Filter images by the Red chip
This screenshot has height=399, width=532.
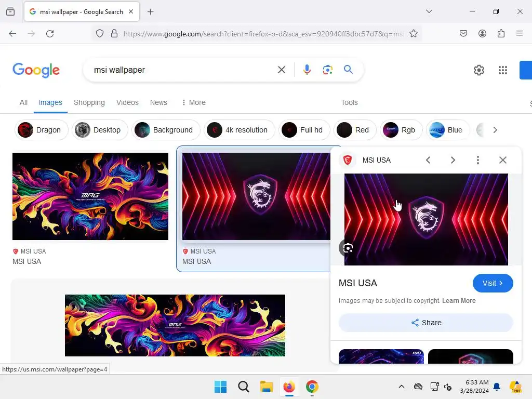point(354,130)
